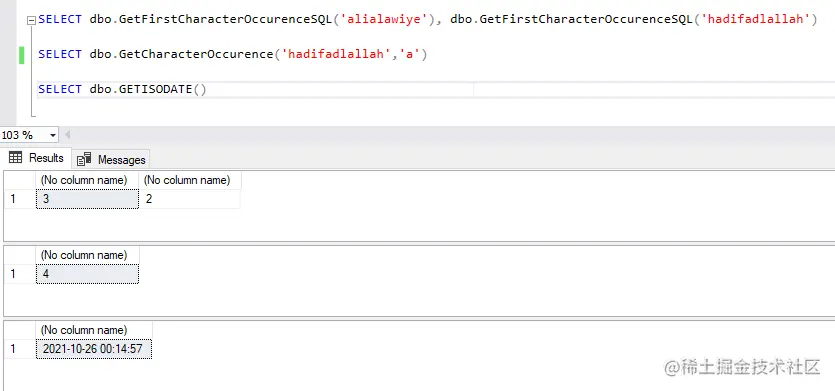Switch to the Results tab
Screen dimensions: 835x391
(x=37, y=158)
